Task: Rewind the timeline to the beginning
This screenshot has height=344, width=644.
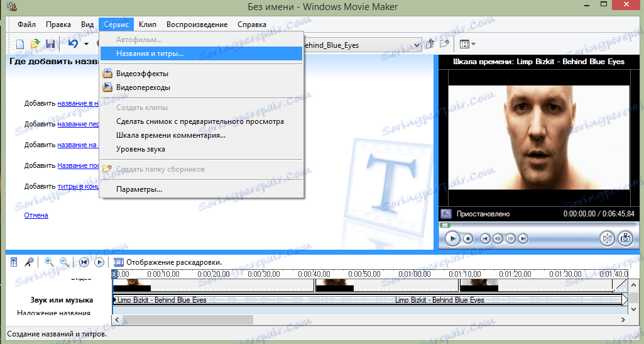Action: [x=84, y=262]
